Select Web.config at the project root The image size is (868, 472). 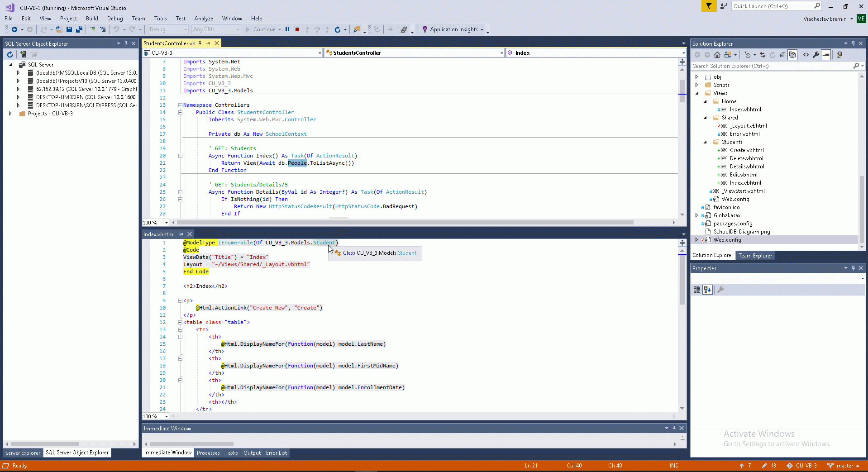727,240
